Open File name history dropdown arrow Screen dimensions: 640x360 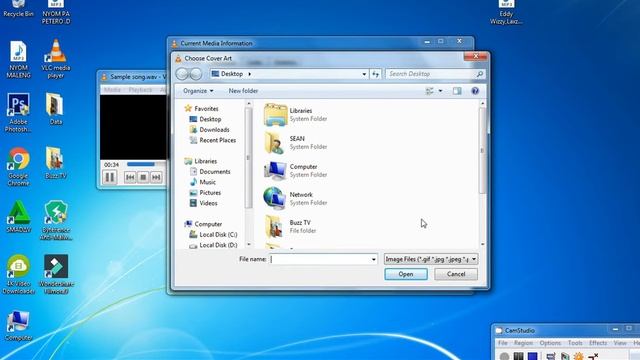373,259
